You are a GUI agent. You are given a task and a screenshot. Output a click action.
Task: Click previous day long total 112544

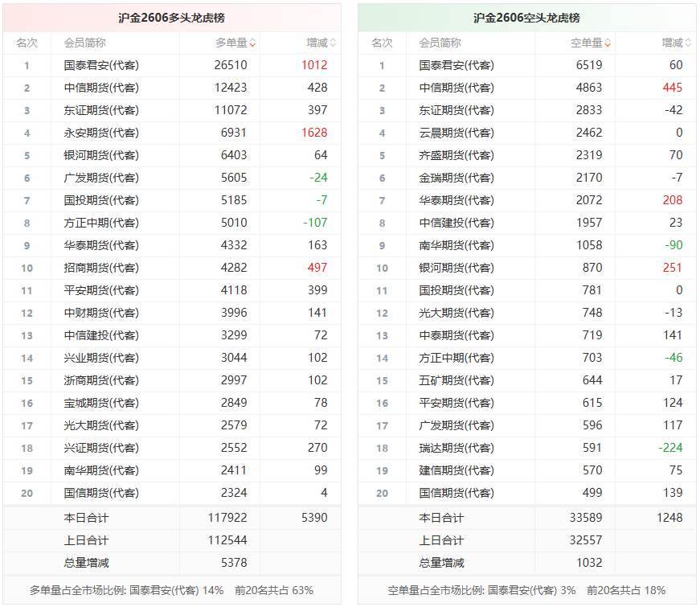click(227, 540)
